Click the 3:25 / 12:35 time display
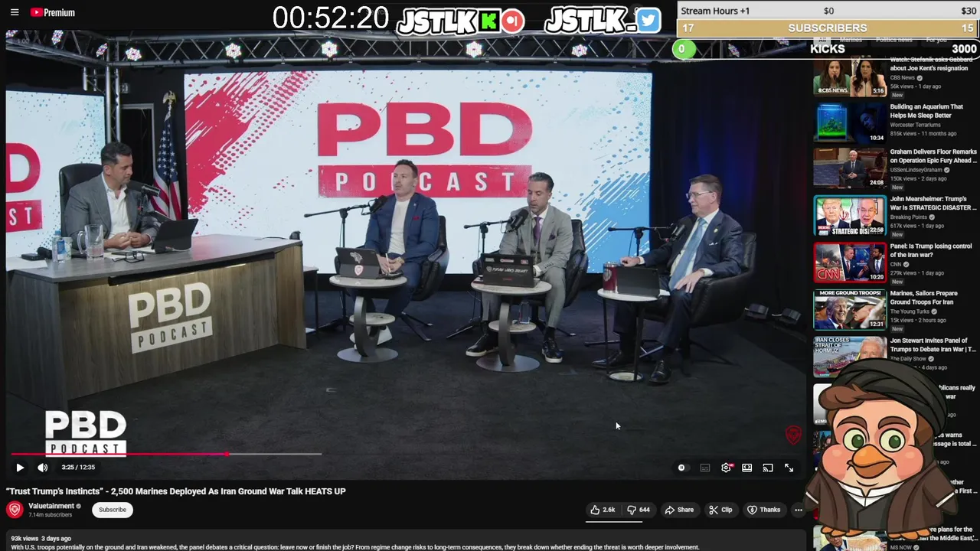 tap(78, 468)
